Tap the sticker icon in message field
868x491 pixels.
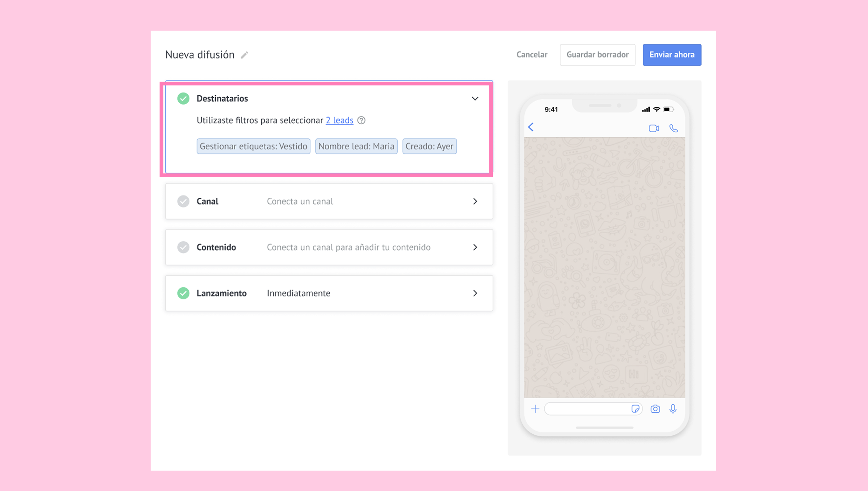[x=635, y=409]
